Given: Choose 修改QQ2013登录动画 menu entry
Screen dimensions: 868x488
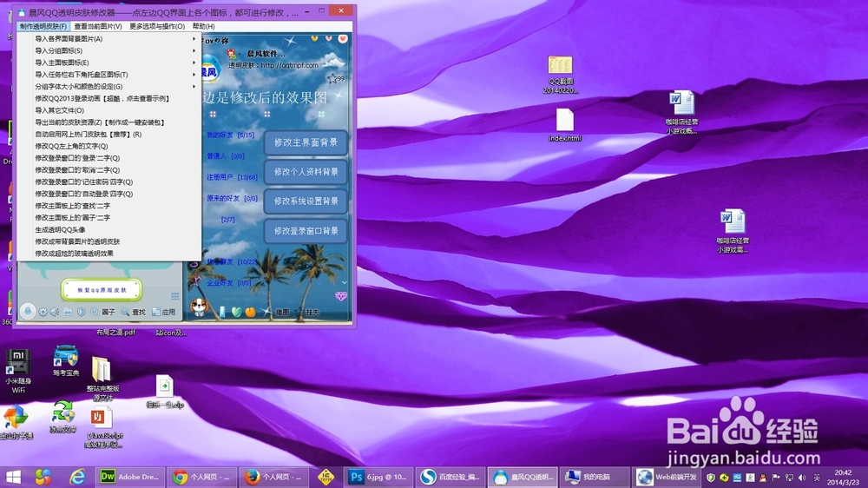Looking at the screenshot, I should pos(109,98).
